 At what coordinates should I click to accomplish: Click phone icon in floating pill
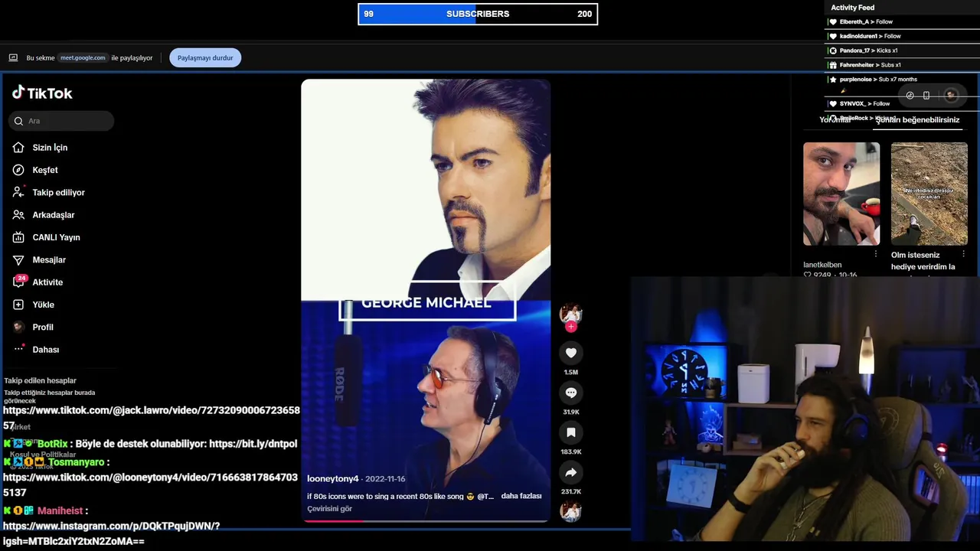pos(926,96)
